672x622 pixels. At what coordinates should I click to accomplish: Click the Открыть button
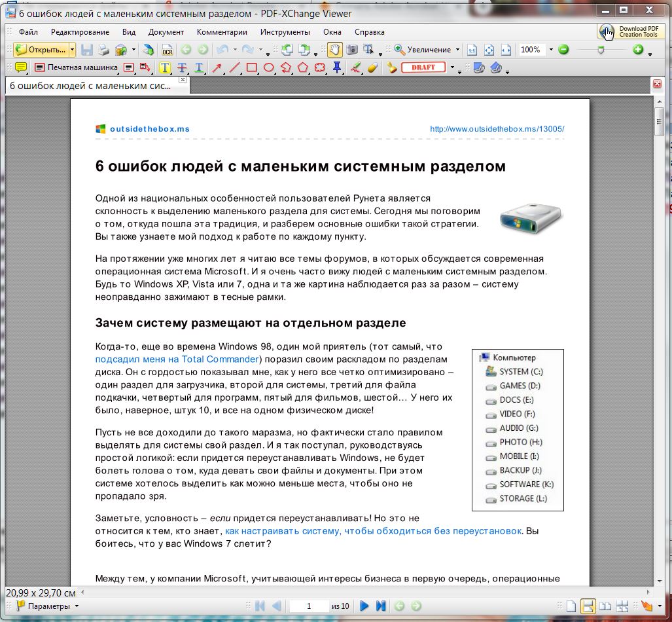pyautogui.click(x=41, y=50)
